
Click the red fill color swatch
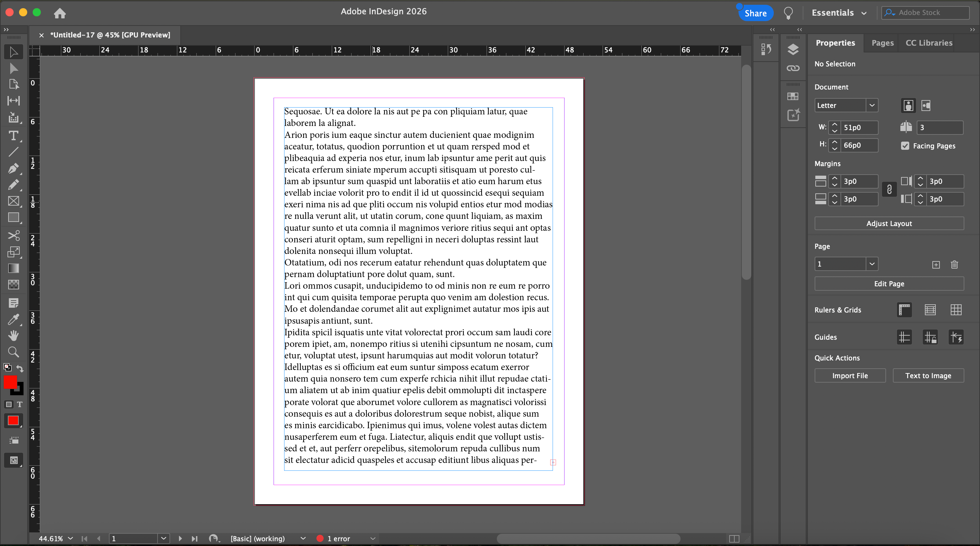[x=10, y=382]
